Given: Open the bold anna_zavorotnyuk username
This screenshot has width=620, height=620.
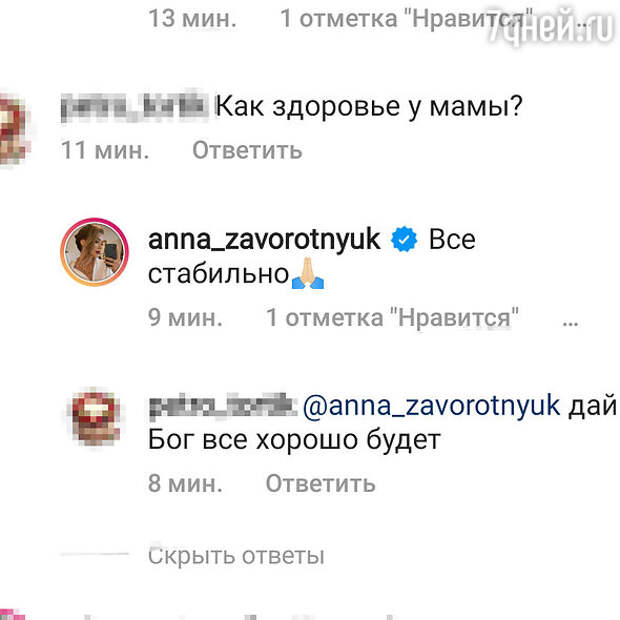Looking at the screenshot, I should click(264, 240).
